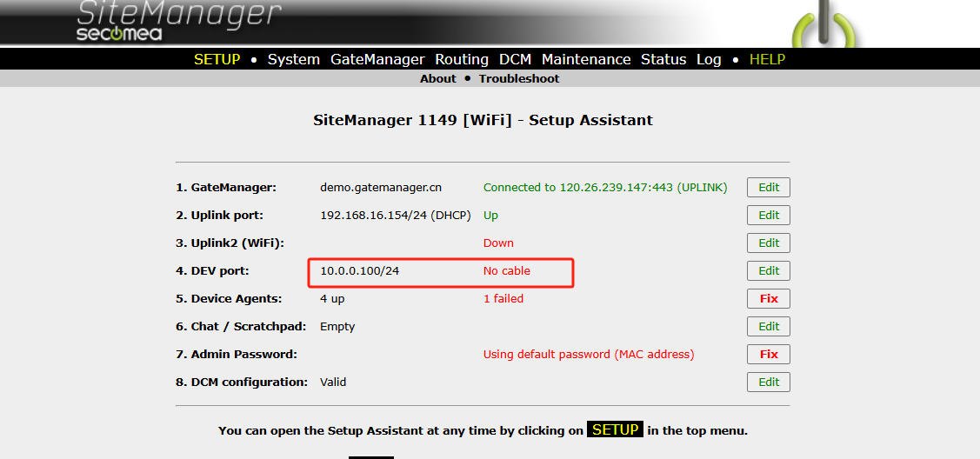This screenshot has width=980, height=459.
Task: Go to the Troubleshoot submenu link
Action: click(519, 79)
